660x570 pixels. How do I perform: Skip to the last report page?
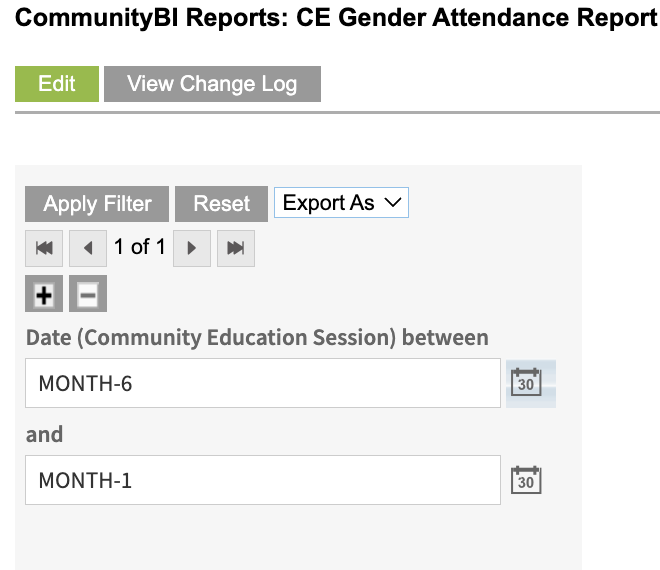[236, 248]
